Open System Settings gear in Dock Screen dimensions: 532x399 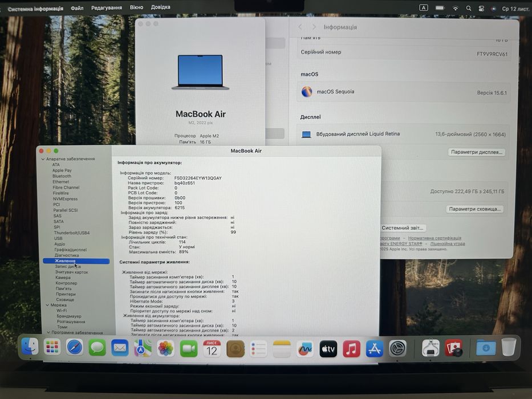pyautogui.click(x=397, y=348)
